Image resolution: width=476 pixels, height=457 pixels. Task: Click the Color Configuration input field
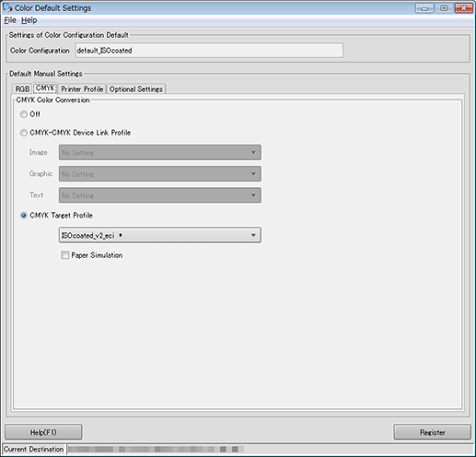[209, 51]
